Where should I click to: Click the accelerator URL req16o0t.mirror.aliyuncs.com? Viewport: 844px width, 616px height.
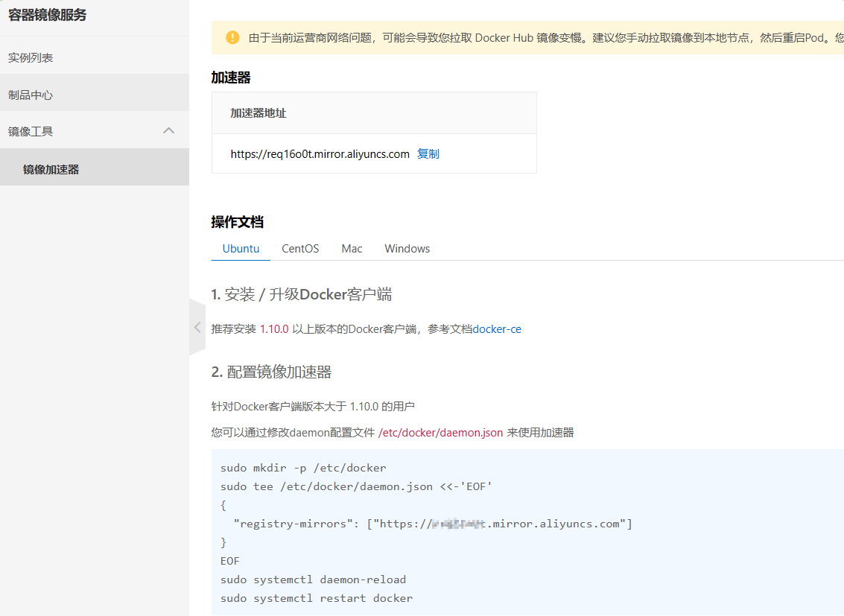coord(320,154)
